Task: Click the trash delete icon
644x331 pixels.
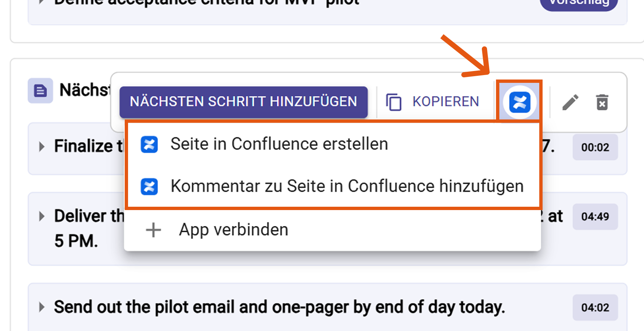Action: 601,102
